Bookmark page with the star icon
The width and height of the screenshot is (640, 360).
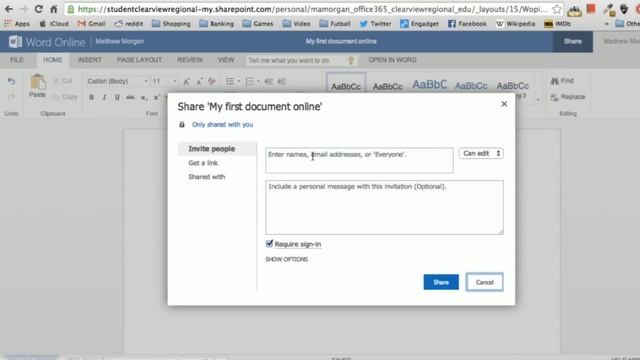coord(556,9)
